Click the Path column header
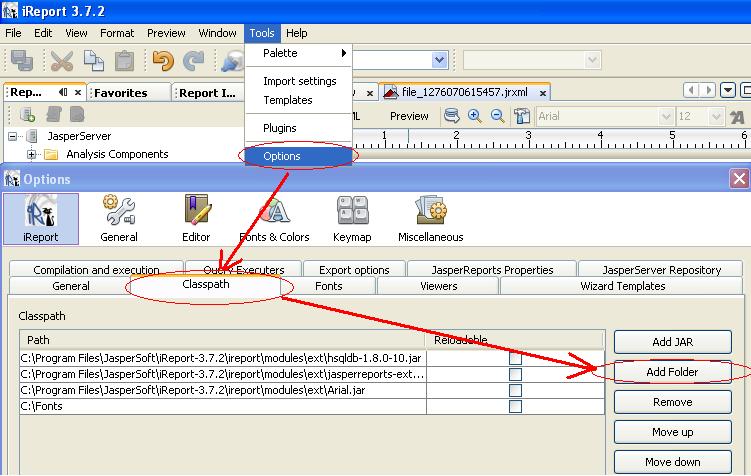The height and width of the screenshot is (476, 751). point(223,340)
